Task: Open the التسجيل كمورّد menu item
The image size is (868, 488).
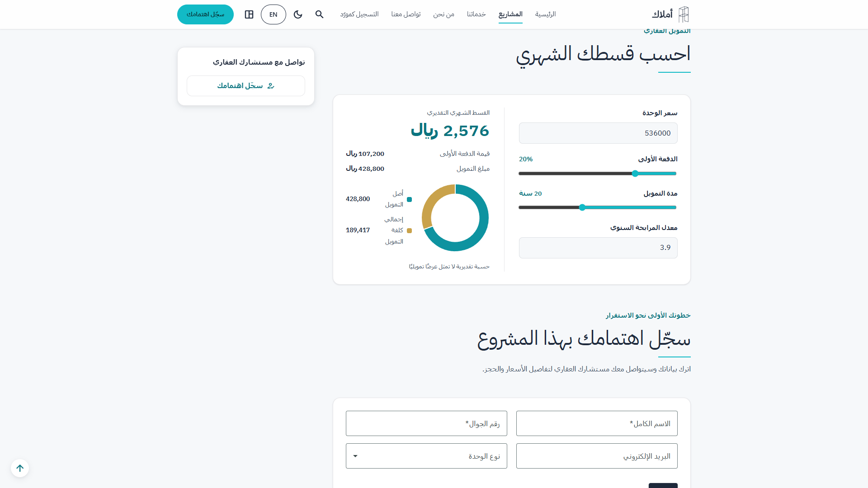Action: pos(359,14)
